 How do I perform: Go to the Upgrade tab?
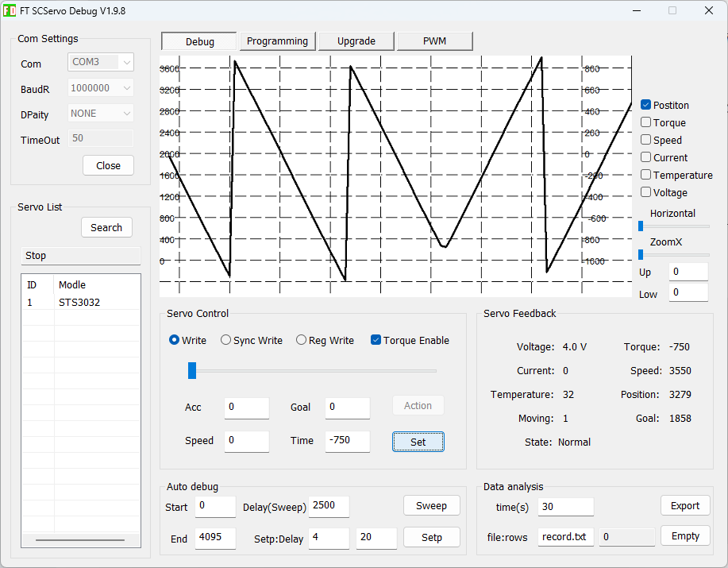356,41
